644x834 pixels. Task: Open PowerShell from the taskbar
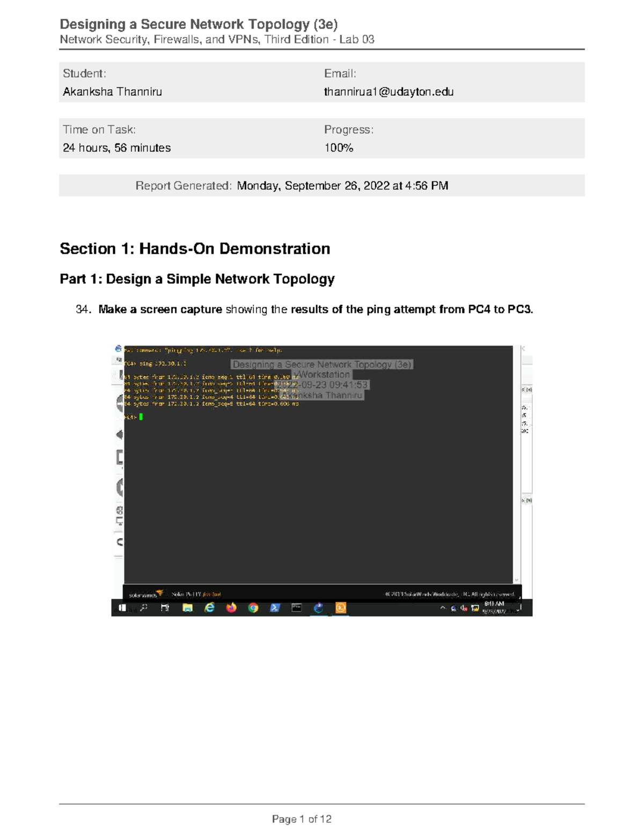(x=275, y=608)
